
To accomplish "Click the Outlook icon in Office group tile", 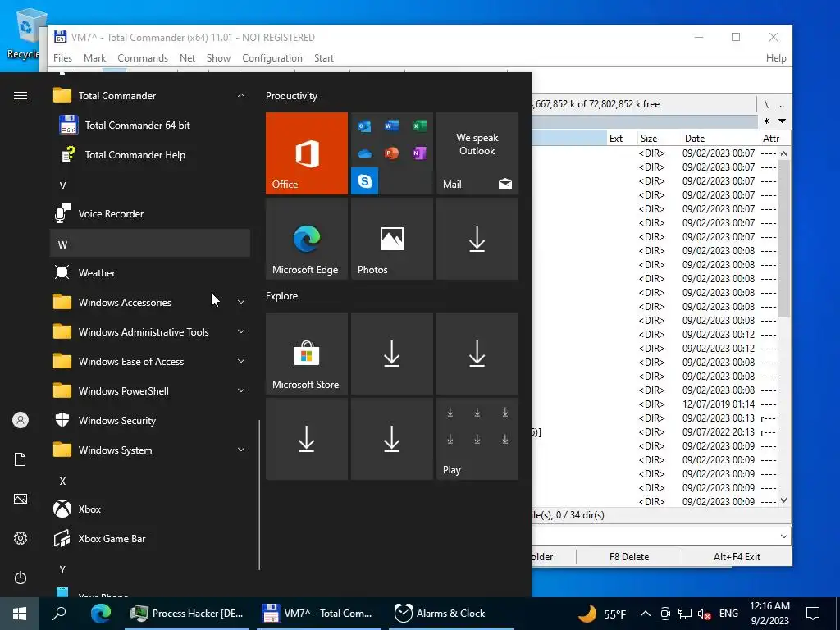I will 364,126.
